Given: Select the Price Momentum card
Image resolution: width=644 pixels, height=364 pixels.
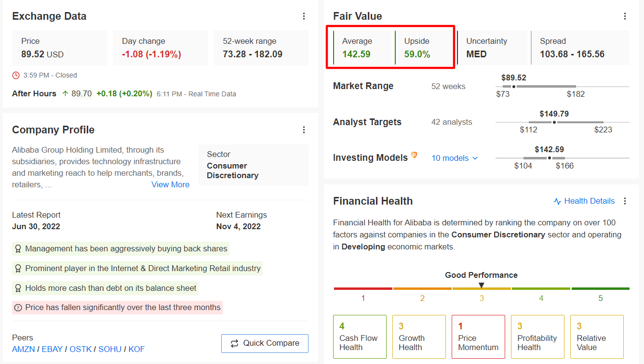Looking at the screenshot, I should tap(478, 337).
